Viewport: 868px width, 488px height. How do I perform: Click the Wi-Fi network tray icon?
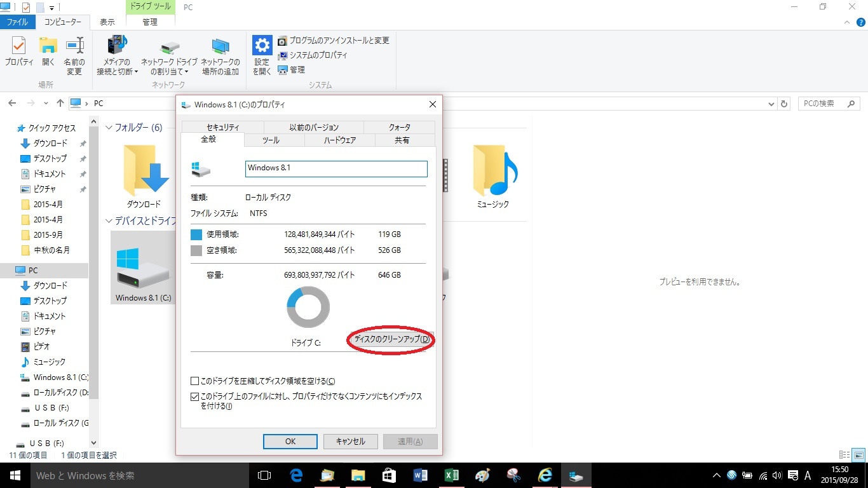point(763,475)
